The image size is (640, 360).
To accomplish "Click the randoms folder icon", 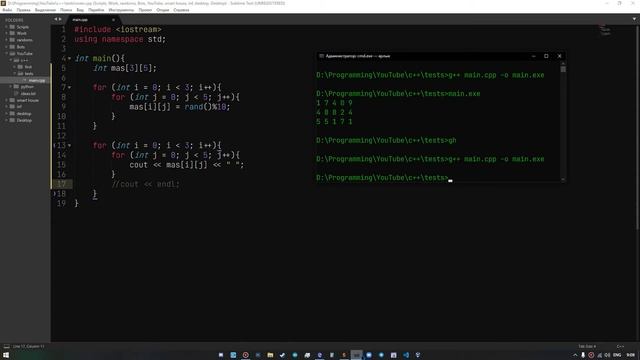I will click(x=12, y=40).
